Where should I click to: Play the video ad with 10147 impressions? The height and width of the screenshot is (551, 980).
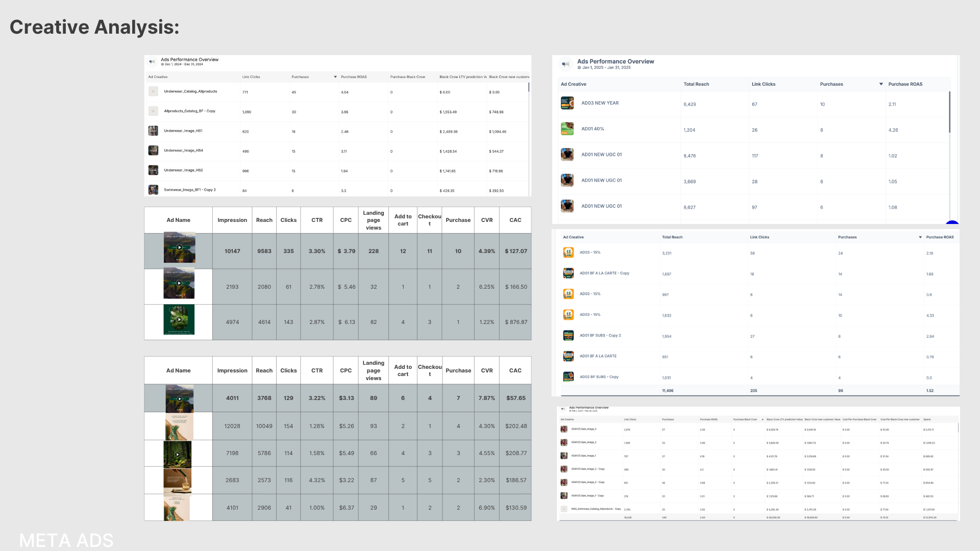(x=179, y=247)
